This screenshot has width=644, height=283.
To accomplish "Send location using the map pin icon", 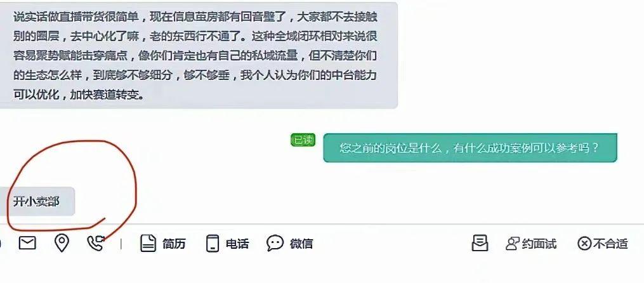I will pyautogui.click(x=62, y=243).
